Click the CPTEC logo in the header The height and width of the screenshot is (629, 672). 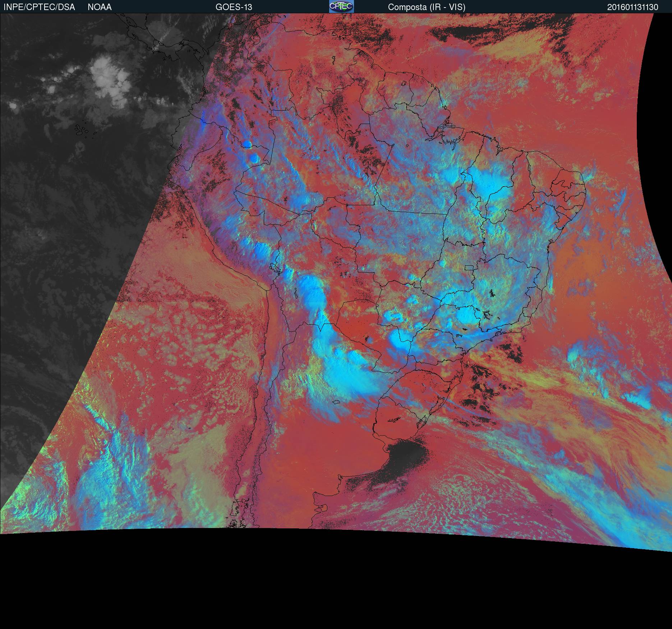coord(341,6)
